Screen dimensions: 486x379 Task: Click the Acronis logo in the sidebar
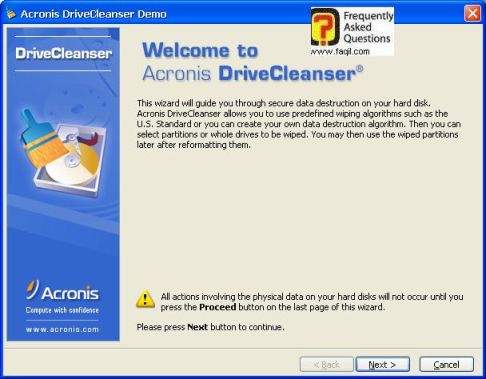tap(62, 290)
